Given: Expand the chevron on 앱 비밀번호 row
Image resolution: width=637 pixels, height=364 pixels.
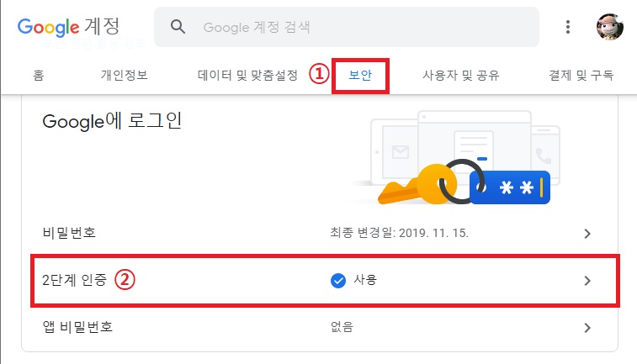Looking at the screenshot, I should (x=587, y=328).
